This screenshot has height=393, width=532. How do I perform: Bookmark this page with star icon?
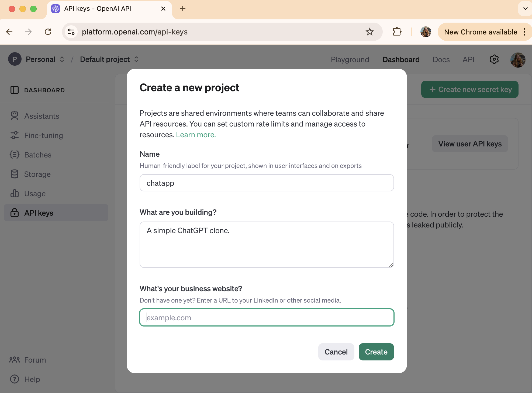point(369,32)
